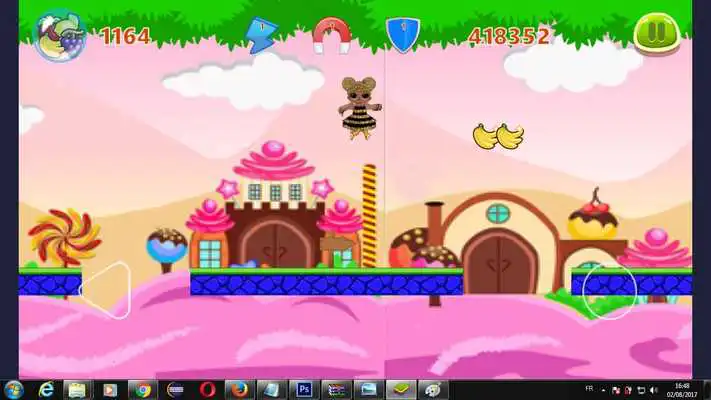This screenshot has width=711, height=400.
Task: Open the Windows Start menu
Action: click(x=14, y=389)
